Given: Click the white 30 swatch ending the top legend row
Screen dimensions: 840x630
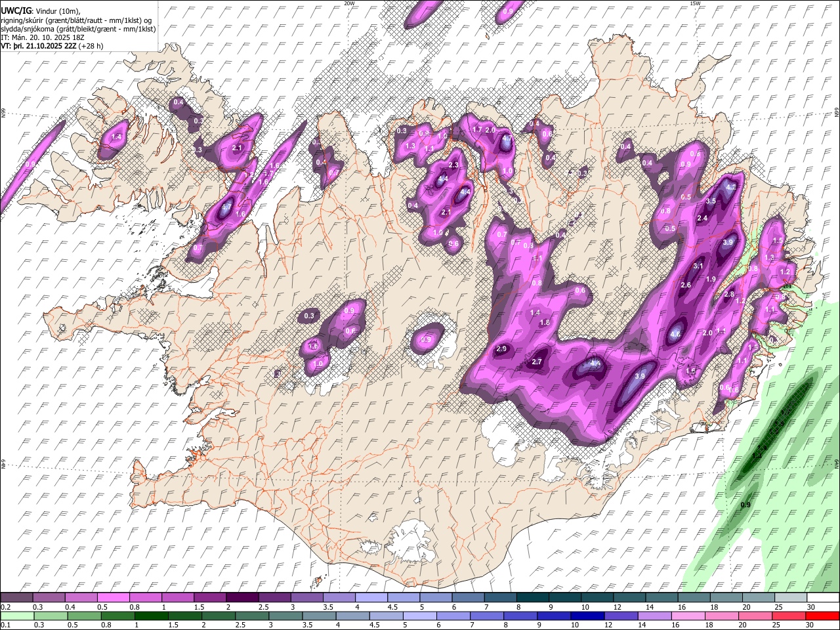Looking at the screenshot, I should coord(822,597).
